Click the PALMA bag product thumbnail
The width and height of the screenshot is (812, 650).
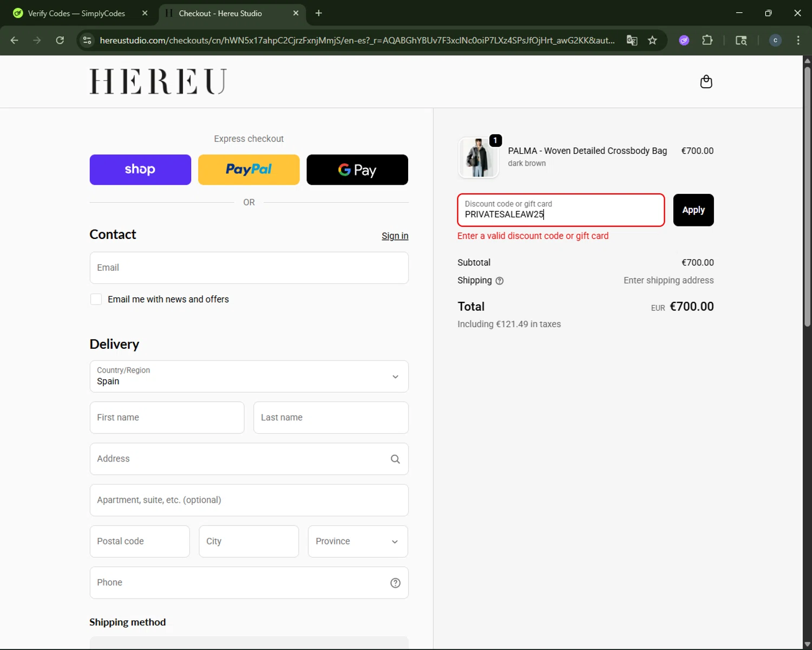(478, 158)
